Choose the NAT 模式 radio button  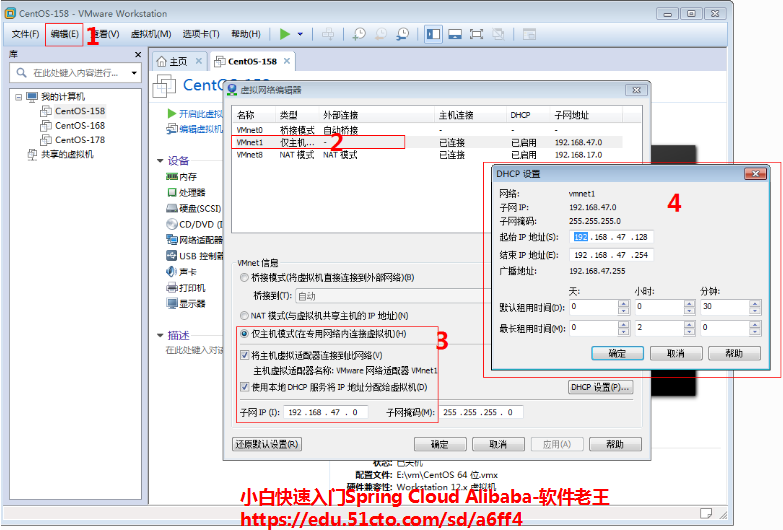pos(244,316)
